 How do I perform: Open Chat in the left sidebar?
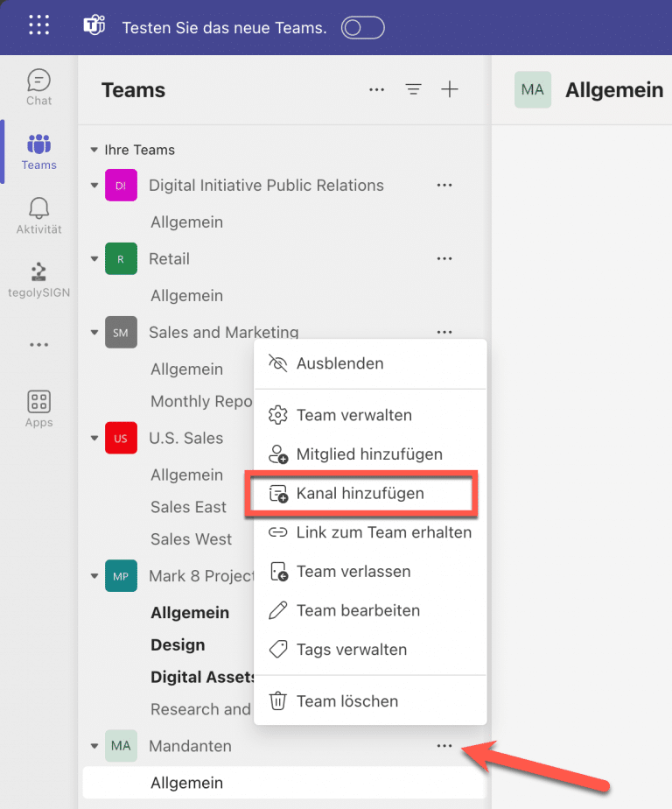click(x=39, y=88)
